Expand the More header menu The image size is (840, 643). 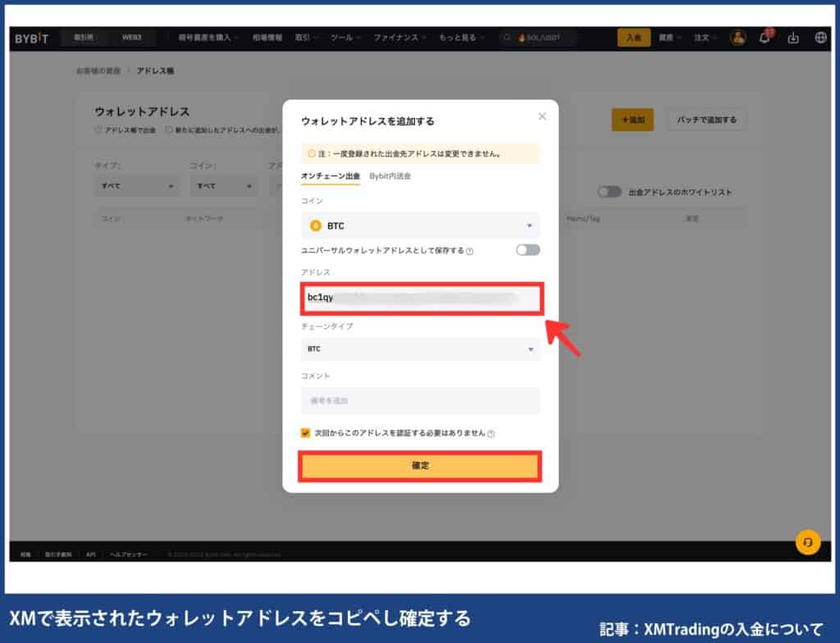[461, 38]
